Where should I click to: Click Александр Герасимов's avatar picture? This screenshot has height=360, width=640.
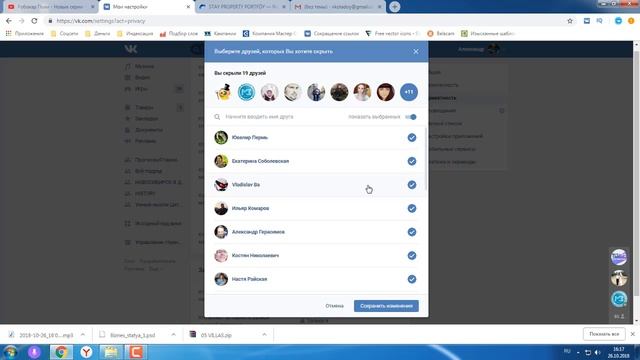coord(221,232)
